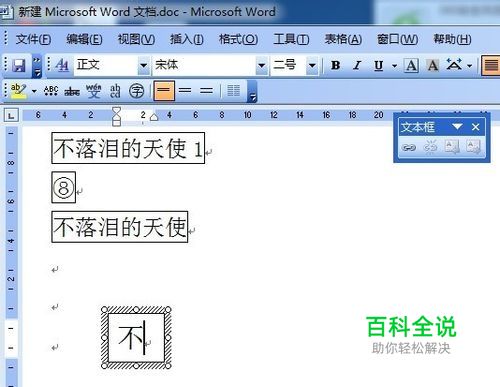Toggle single line spacing button
The width and height of the screenshot is (500, 387).
tap(164, 90)
